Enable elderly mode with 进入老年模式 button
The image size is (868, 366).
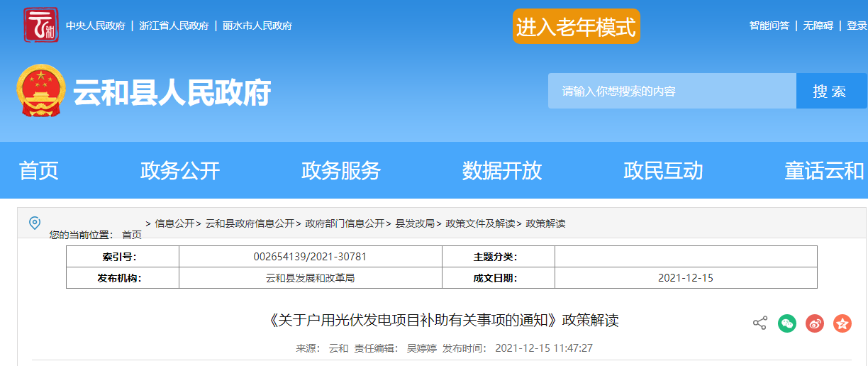pyautogui.click(x=576, y=26)
